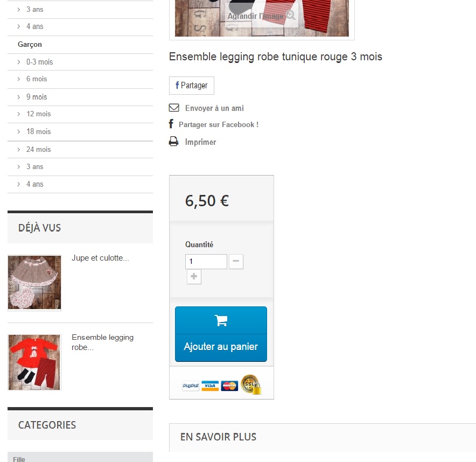The image size is (476, 462).
Task: Click the SSL padlock security badge
Action: pos(251,384)
